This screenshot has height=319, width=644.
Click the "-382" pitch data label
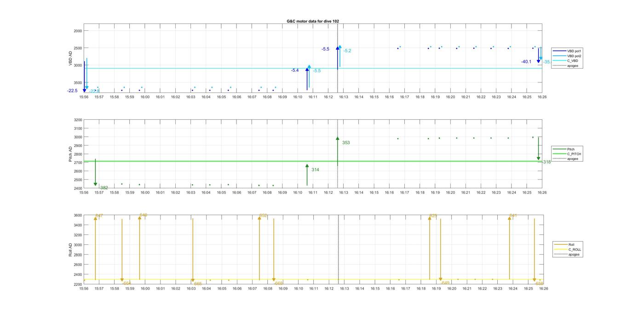pos(103,188)
